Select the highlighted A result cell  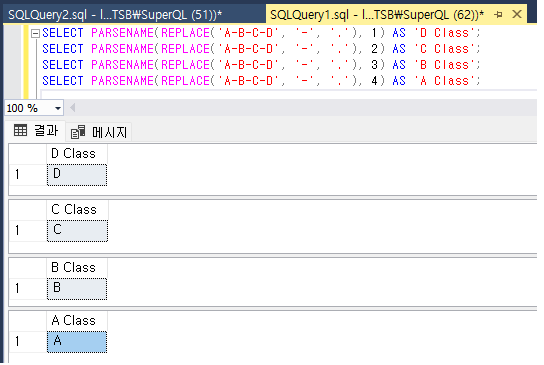pyautogui.click(x=77, y=342)
